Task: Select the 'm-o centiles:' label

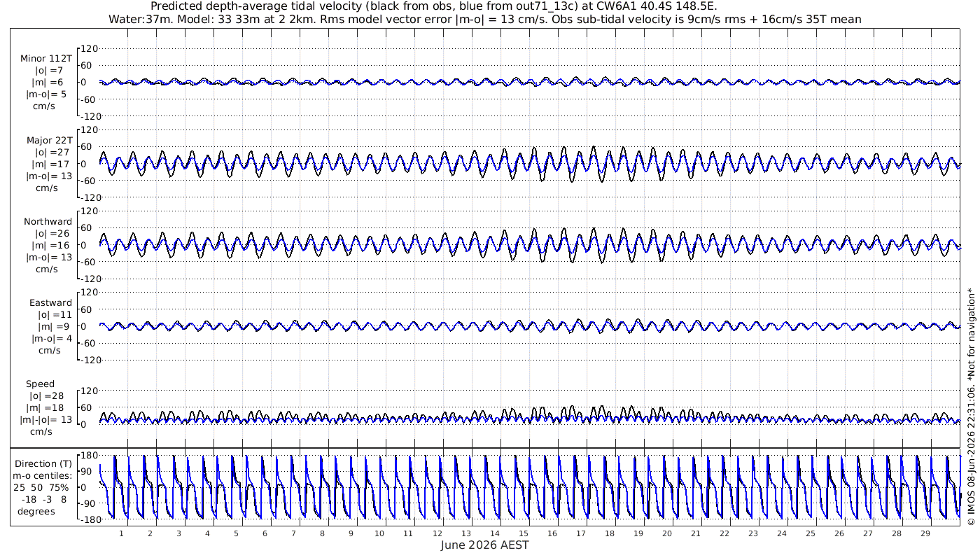Action: click(42, 476)
